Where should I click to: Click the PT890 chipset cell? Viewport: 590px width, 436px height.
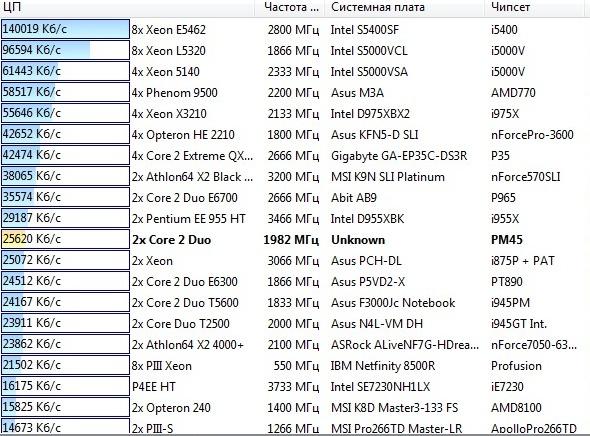click(507, 282)
